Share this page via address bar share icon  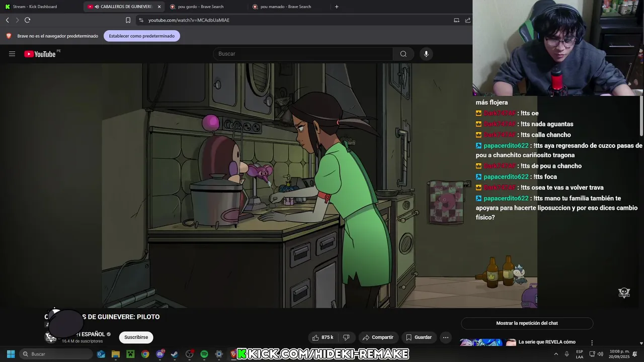[x=467, y=20]
